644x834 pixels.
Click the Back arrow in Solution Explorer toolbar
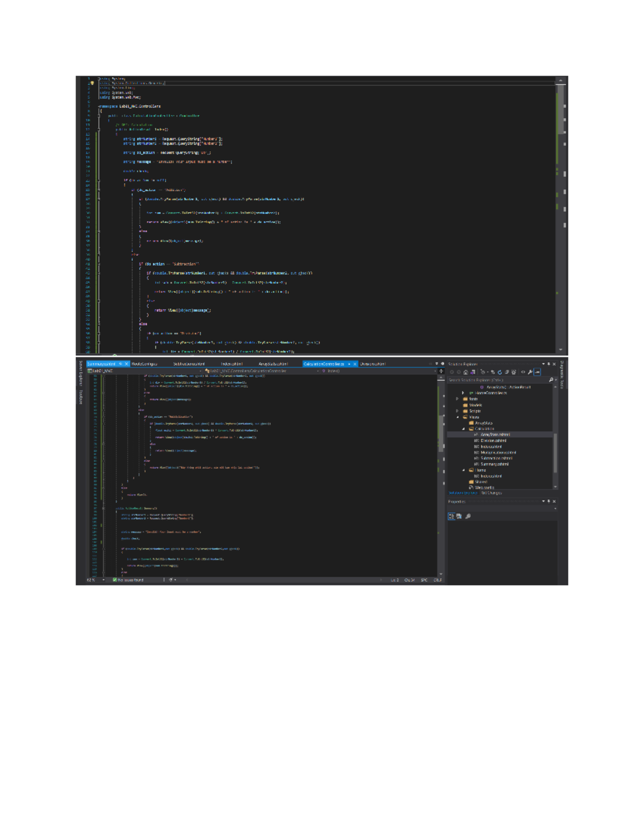coord(452,372)
